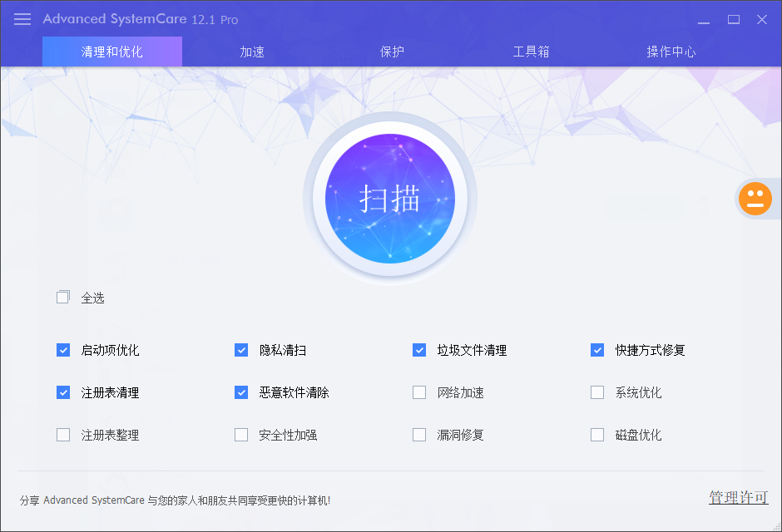
Task: Click the 清理和优化 tab
Action: [112, 52]
